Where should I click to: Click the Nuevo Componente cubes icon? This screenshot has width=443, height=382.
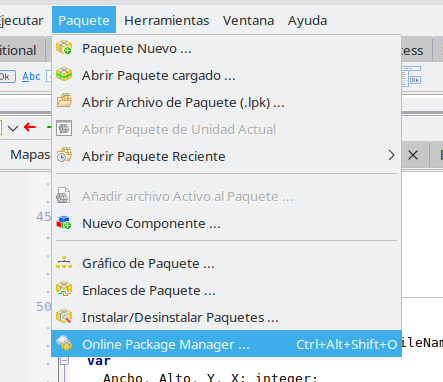coord(64,222)
